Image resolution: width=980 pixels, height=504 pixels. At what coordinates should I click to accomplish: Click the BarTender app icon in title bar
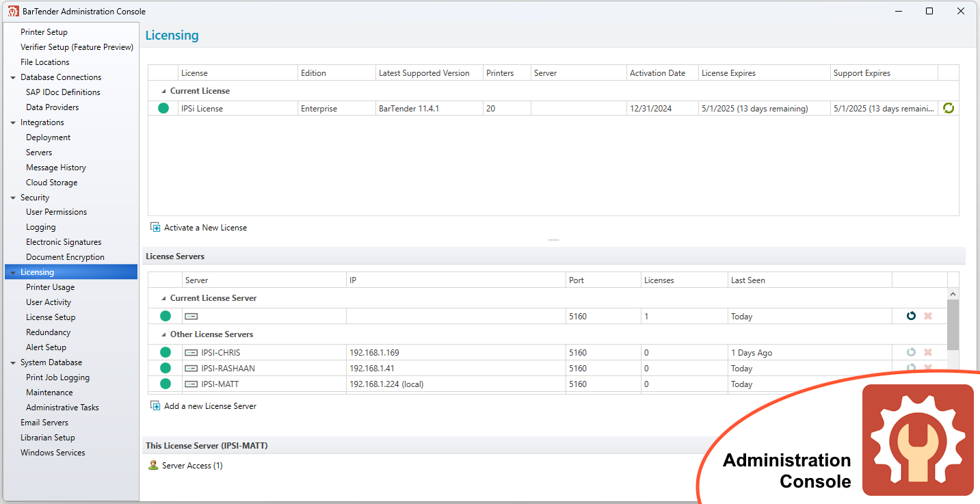tap(13, 11)
